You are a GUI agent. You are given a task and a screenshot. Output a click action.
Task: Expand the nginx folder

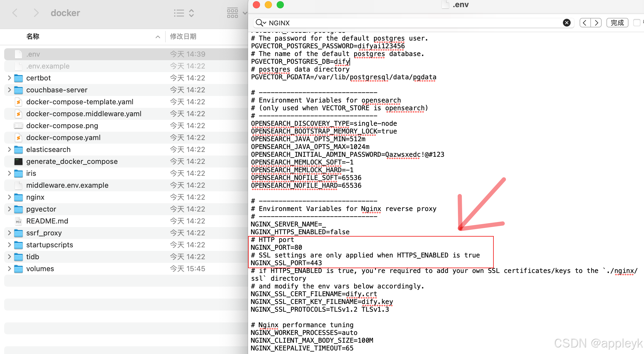point(9,197)
